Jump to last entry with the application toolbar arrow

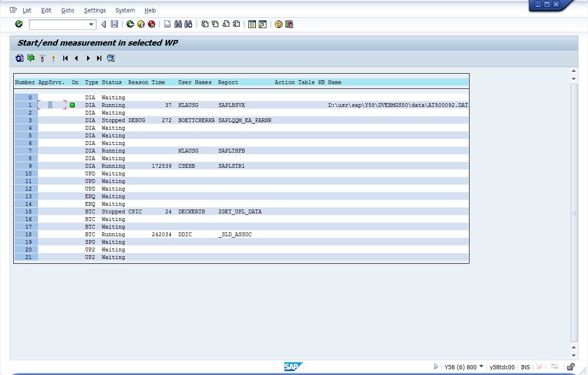[x=99, y=58]
